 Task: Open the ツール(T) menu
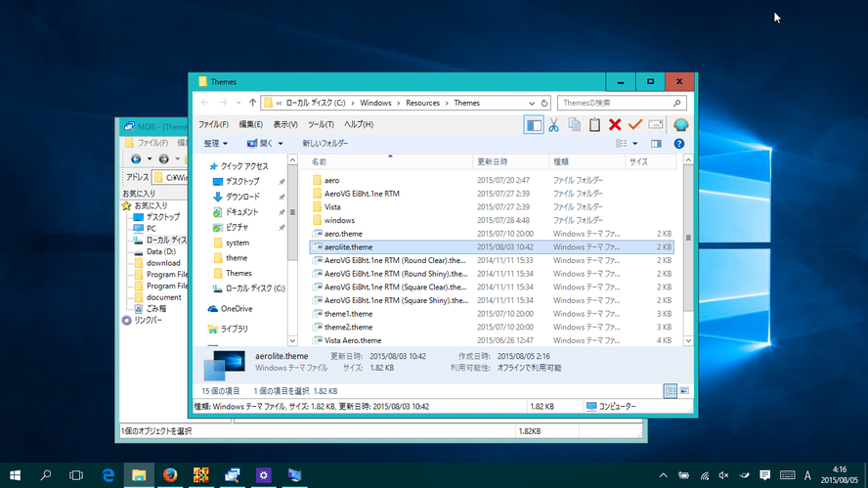[x=321, y=124]
